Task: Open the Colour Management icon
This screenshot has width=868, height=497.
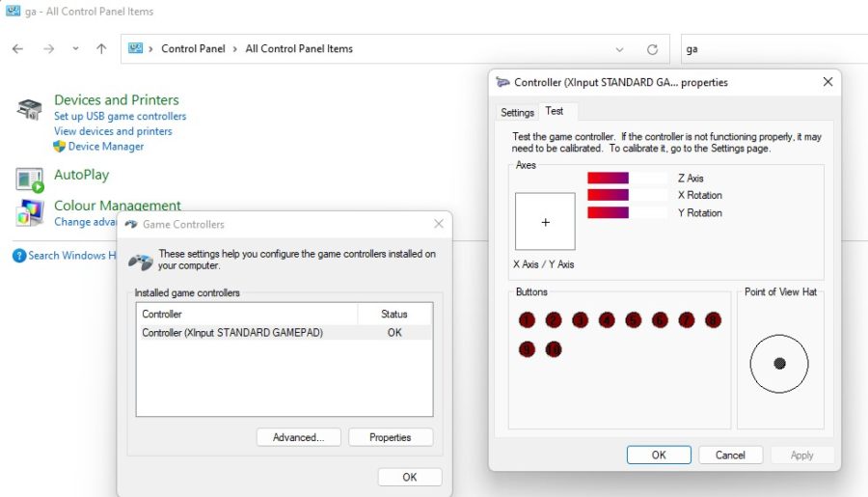Action: coord(29,212)
